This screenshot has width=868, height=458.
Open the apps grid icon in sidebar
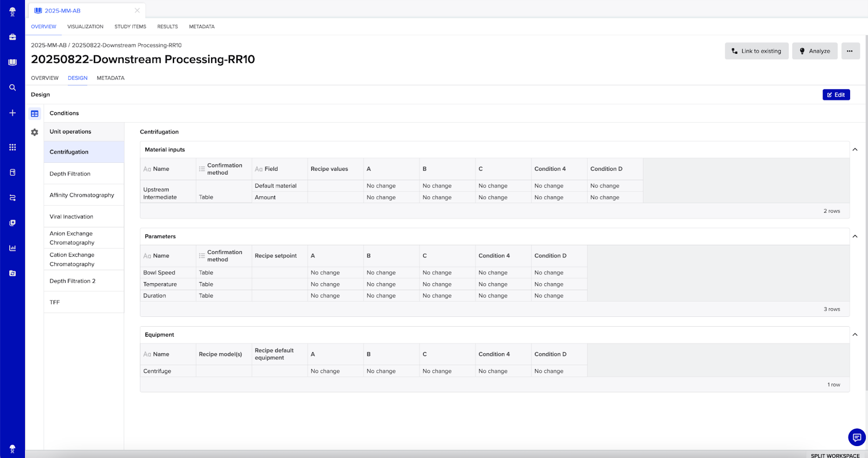(12, 147)
